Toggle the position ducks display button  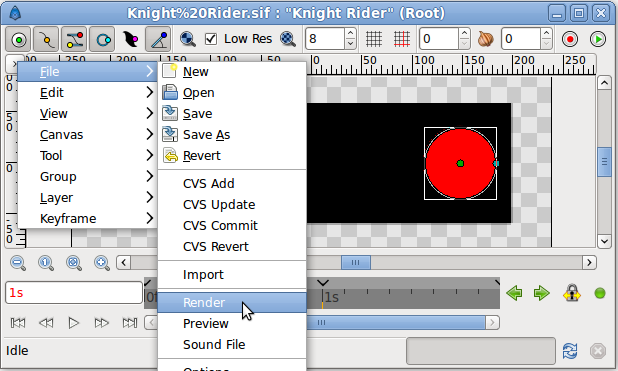19,39
